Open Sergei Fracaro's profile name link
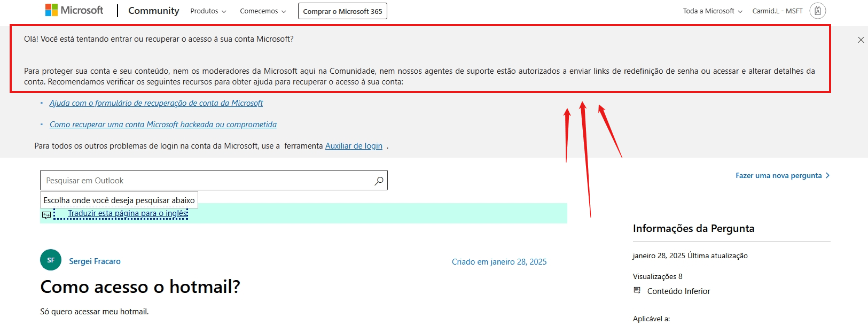 pos(95,261)
